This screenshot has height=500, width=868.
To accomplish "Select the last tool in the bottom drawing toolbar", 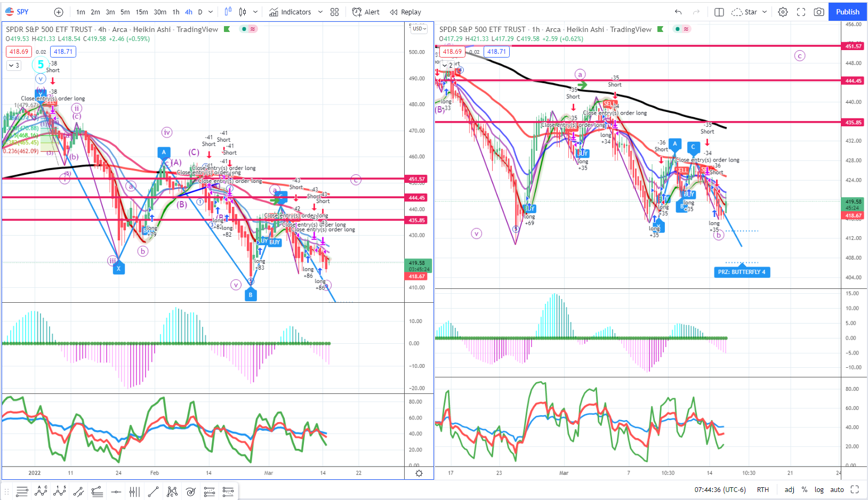I will coord(228,491).
